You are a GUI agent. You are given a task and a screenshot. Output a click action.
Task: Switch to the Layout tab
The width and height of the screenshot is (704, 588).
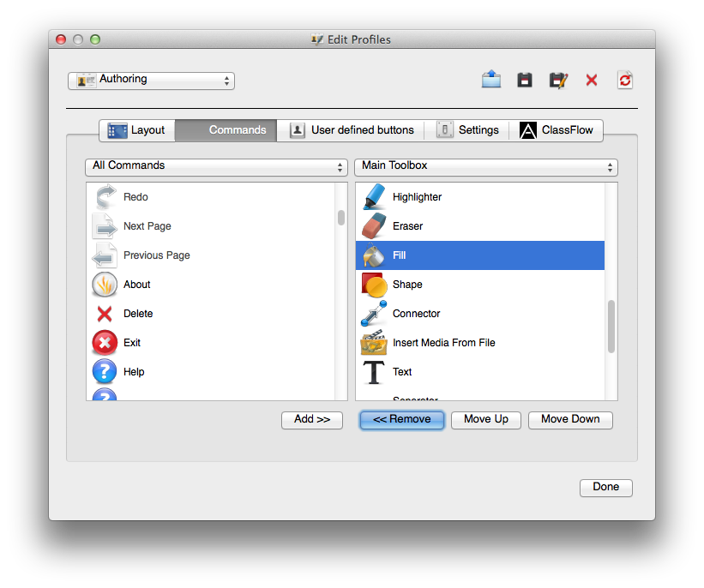coord(137,130)
